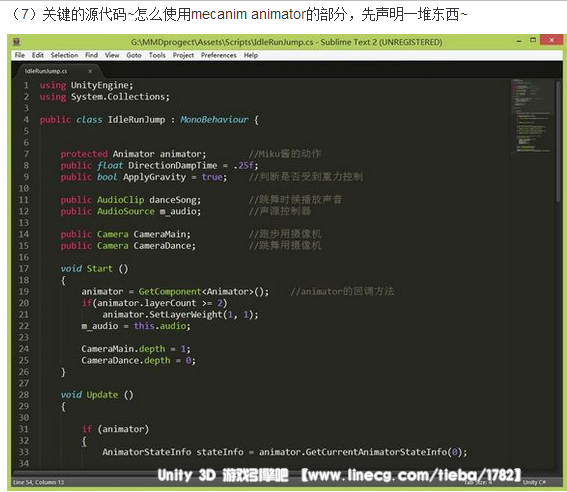Click on 'CameraMain;' declaration
Image resolution: width=567 pixels, height=492 pixels.
click(162, 234)
